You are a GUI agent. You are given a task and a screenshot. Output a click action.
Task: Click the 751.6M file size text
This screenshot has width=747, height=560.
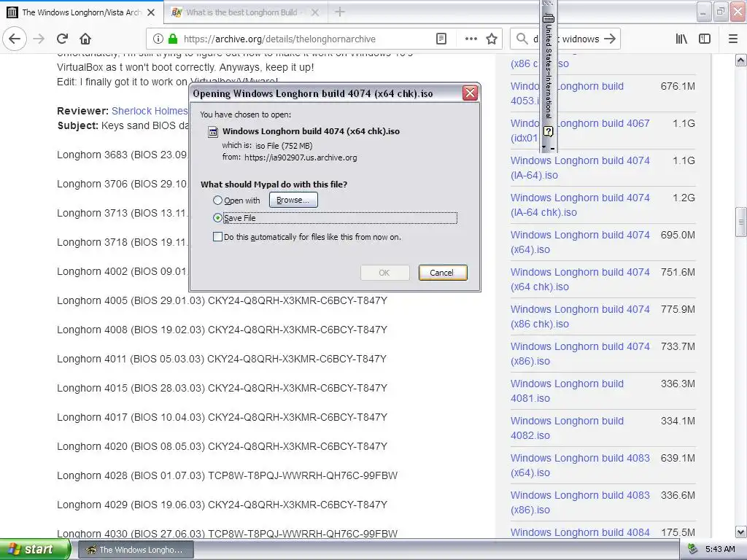678,273
